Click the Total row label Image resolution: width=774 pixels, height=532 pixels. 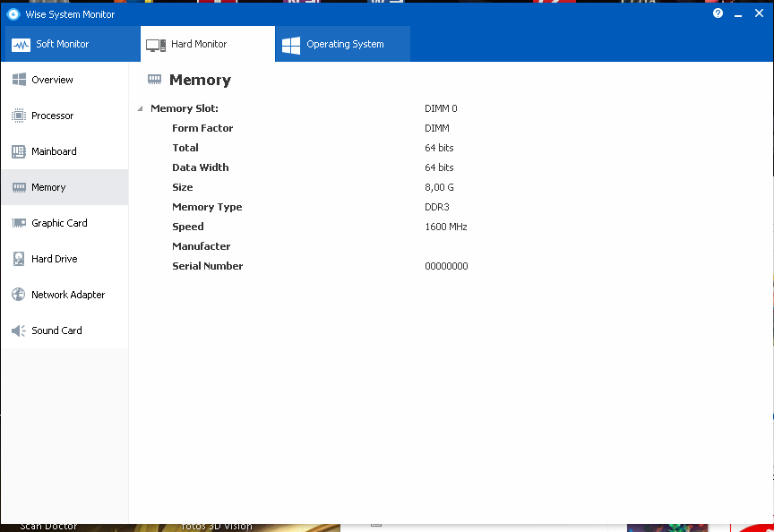click(185, 148)
